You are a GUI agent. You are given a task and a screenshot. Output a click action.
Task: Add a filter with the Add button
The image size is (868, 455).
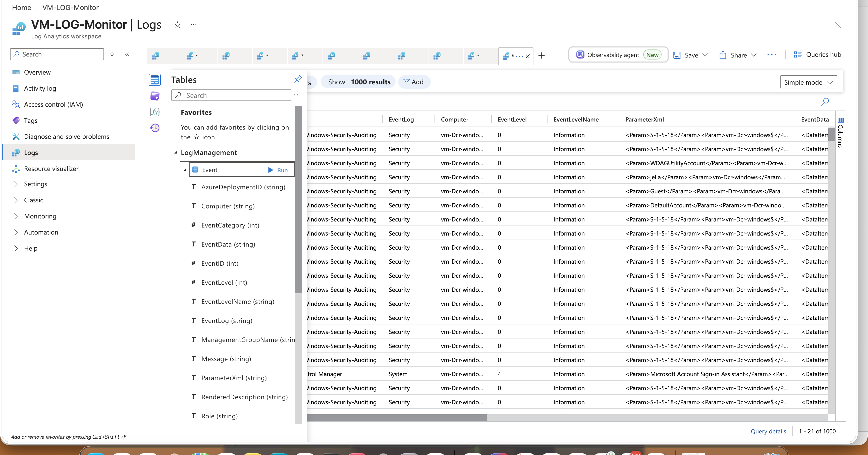coord(414,82)
